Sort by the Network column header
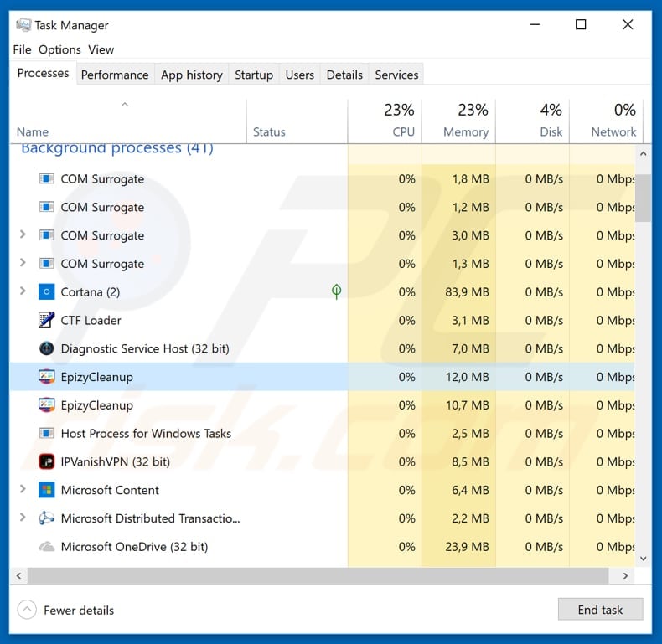Screen dimensions: 662x644 pos(606,121)
